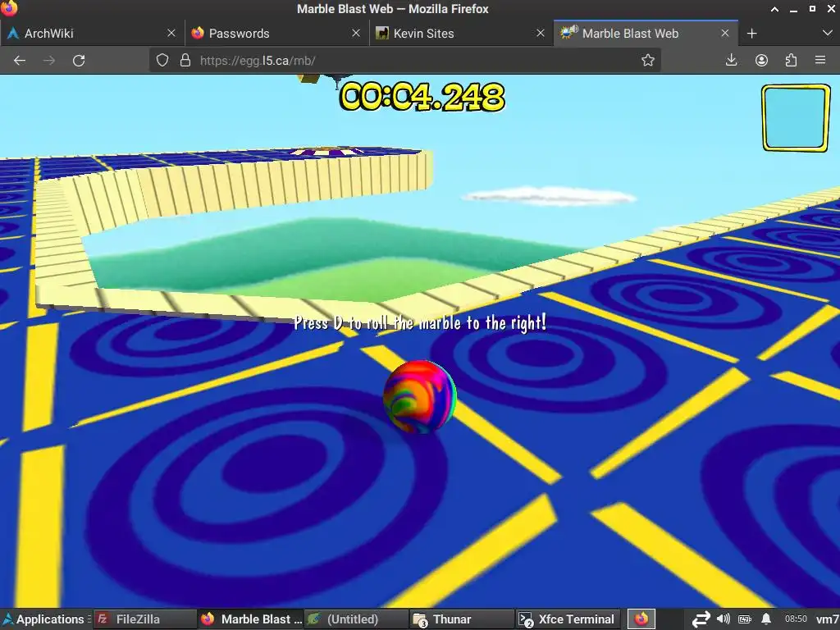
Task: Open the volume control tray icon
Action: (x=724, y=619)
